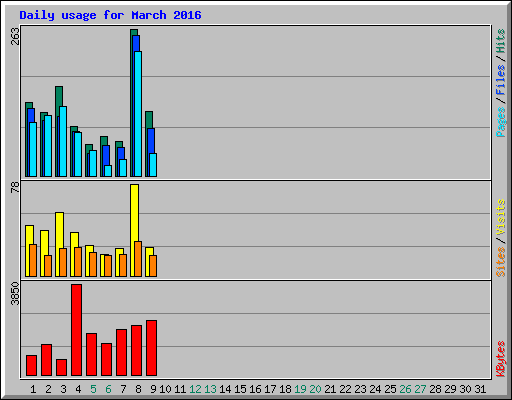Select the day "8" axis label
Screen dimensions: 512x400
(x=138, y=389)
